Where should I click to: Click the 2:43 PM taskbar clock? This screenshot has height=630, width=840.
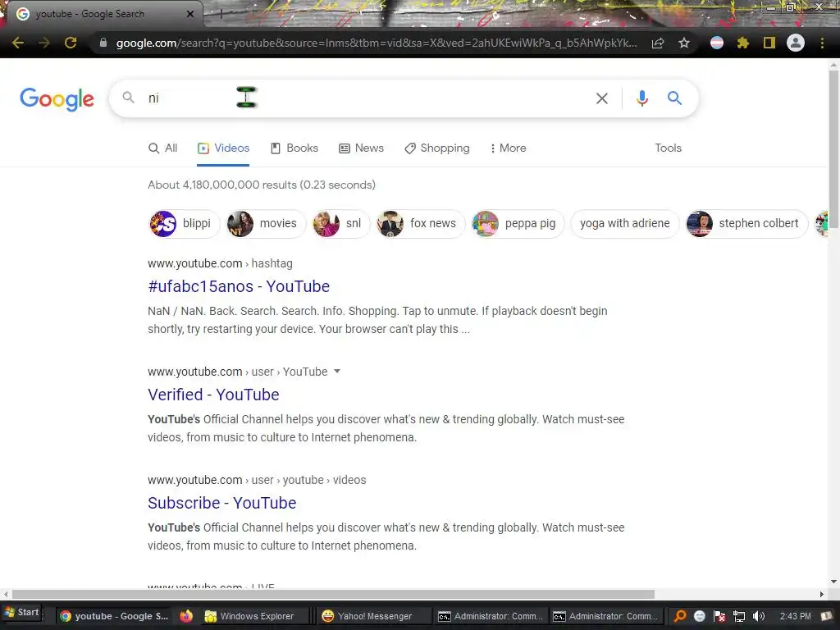click(x=795, y=617)
